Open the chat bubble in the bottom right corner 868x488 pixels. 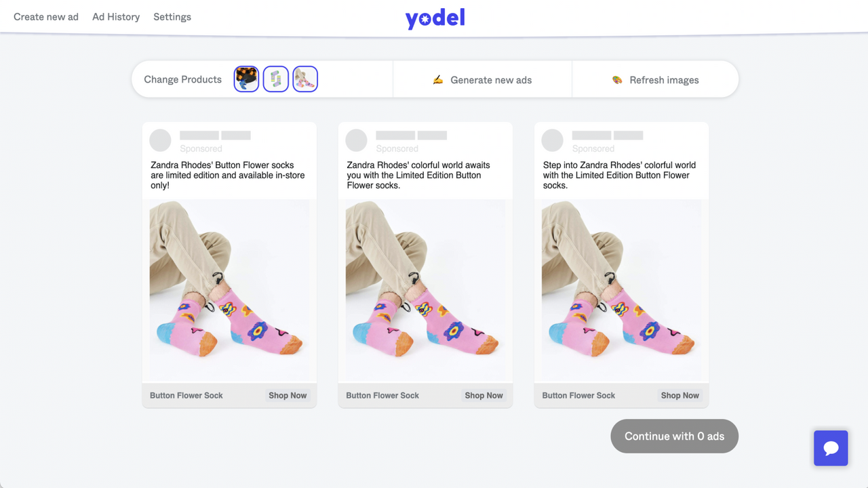(x=831, y=448)
